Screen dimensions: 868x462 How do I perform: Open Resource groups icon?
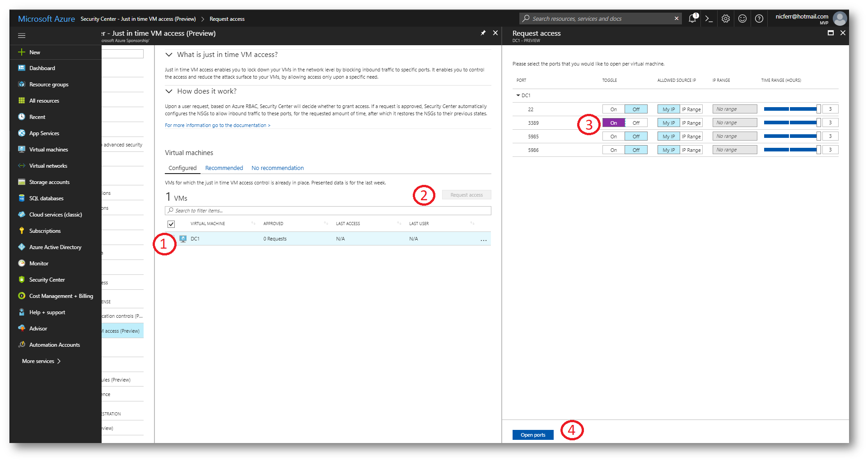[21, 85]
